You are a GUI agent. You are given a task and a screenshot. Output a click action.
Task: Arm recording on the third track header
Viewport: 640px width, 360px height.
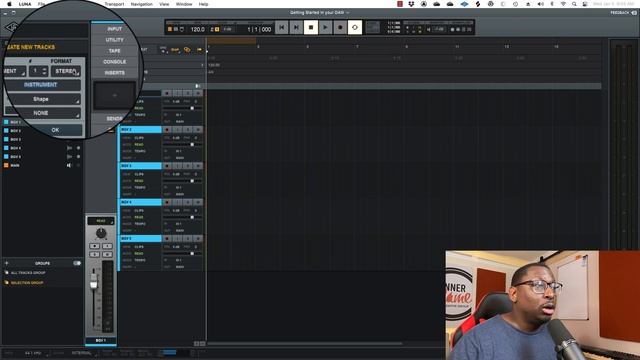click(x=167, y=166)
